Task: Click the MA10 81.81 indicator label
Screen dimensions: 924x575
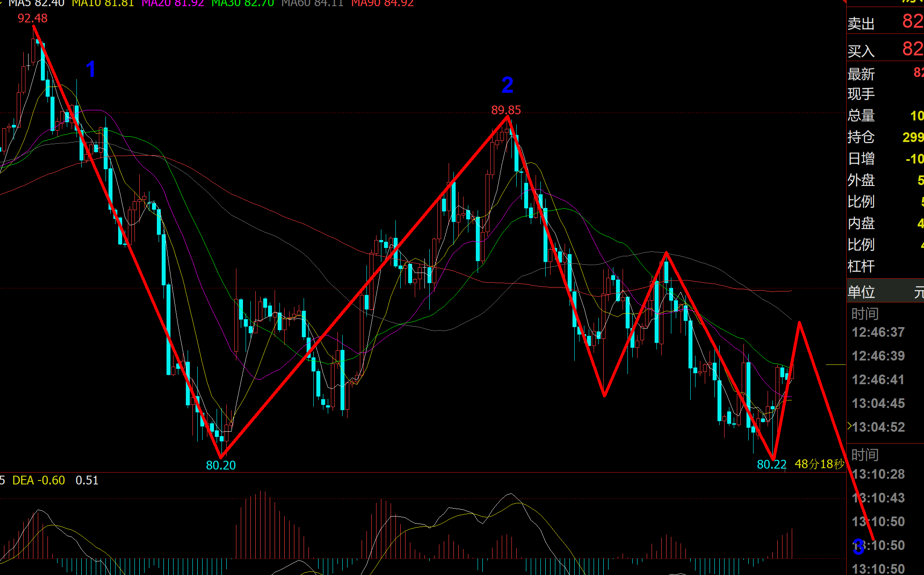Action: (102, 4)
